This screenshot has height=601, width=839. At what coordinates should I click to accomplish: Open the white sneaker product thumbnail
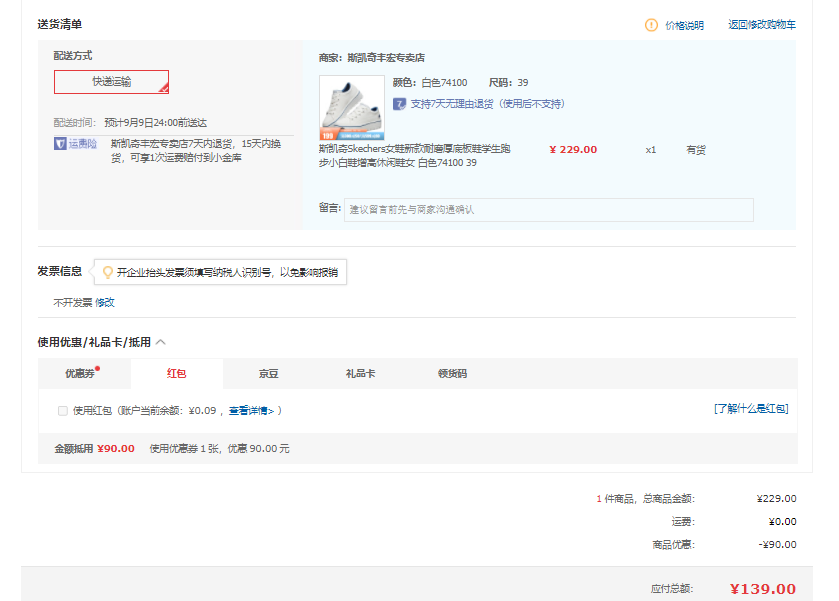352,108
